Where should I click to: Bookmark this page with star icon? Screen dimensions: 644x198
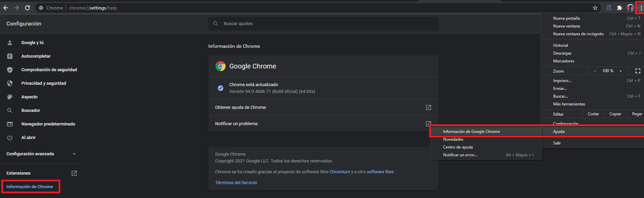(595, 8)
